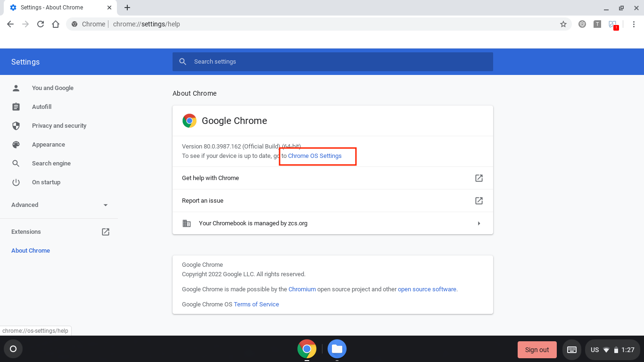This screenshot has width=644, height=362.
Task: Focus the Search settings field
Action: click(333, 62)
